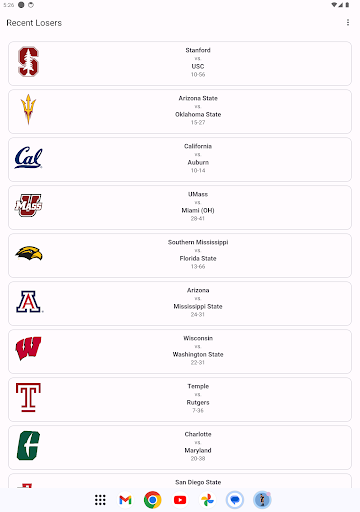
Task: Tap the Temple T logo
Action: [28, 397]
